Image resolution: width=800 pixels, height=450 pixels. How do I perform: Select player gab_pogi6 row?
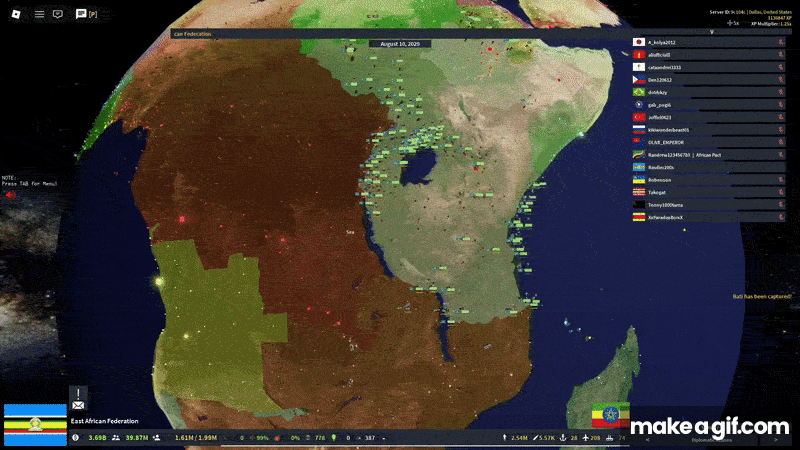tap(709, 105)
